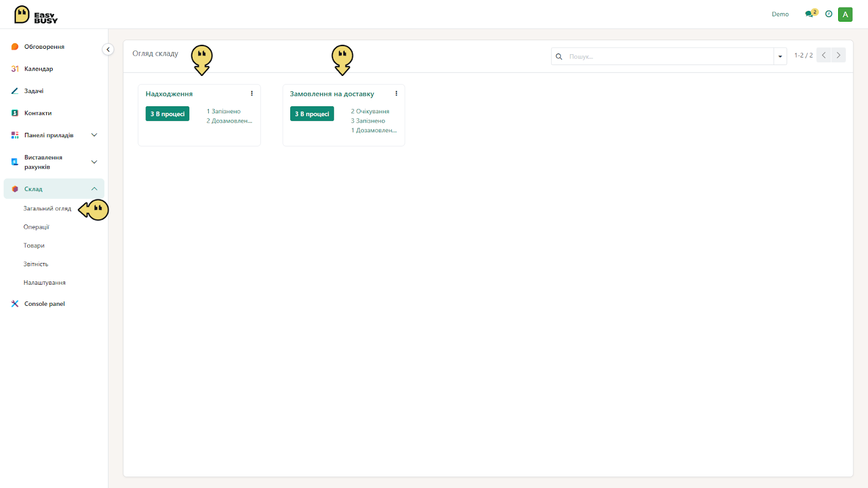Image resolution: width=868 pixels, height=488 pixels.
Task: Select the Операції submenu item
Action: click(36, 227)
